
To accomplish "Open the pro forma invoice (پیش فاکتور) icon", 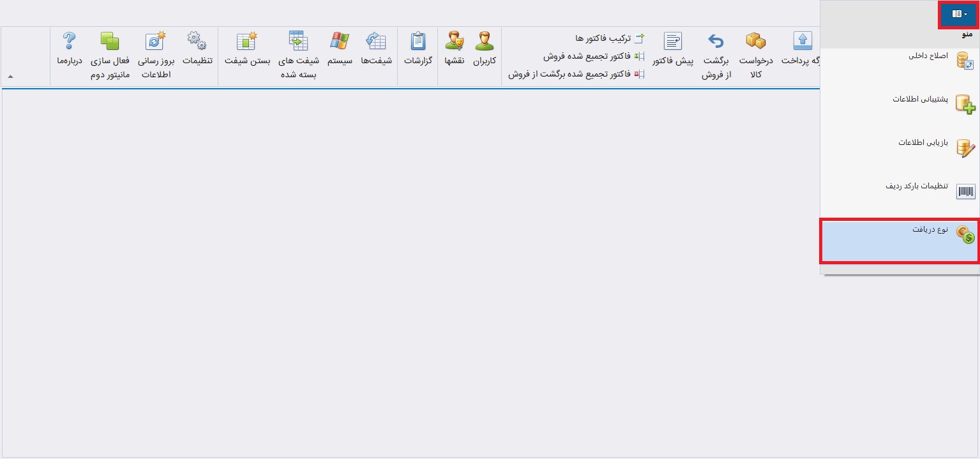I will (672, 42).
